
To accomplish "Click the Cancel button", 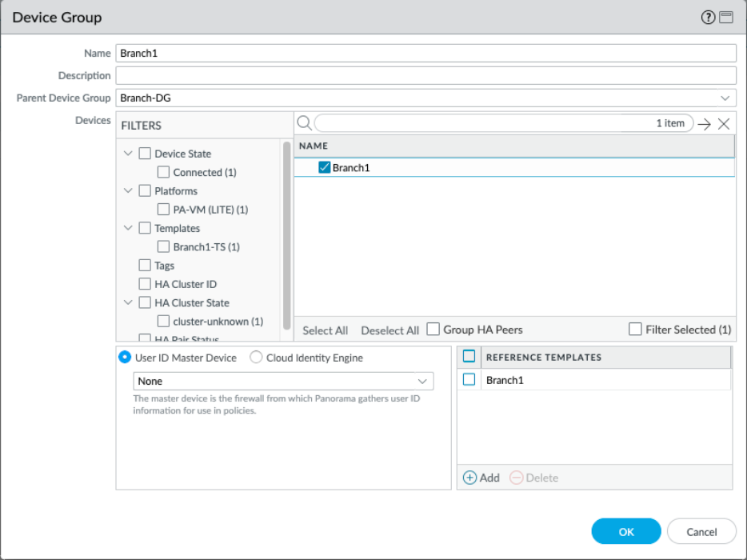I will [x=701, y=531].
